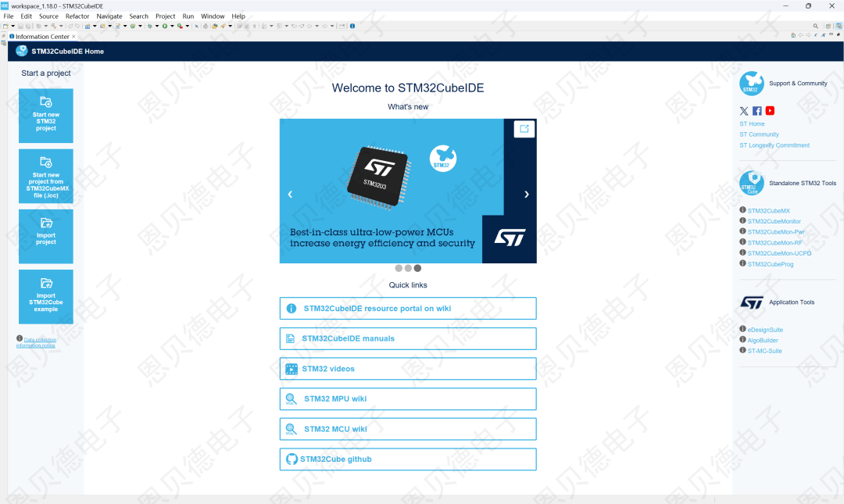Click the Build hammer toolbar icon
This screenshot has height=504, width=844.
point(54,26)
